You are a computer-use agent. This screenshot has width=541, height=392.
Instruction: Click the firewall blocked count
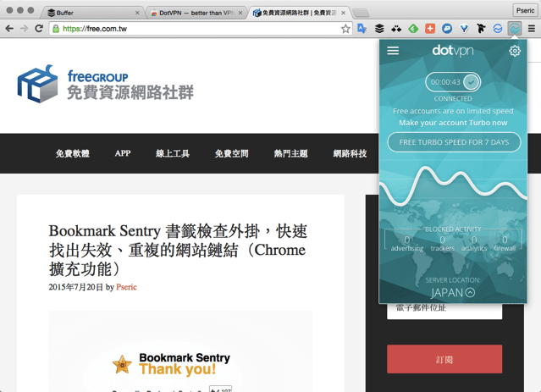[x=505, y=244]
